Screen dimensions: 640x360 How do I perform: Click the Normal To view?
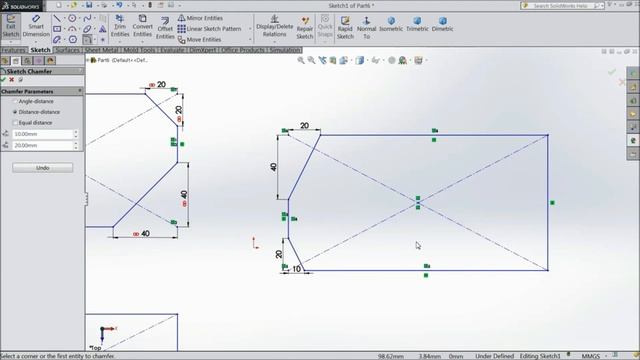click(366, 28)
